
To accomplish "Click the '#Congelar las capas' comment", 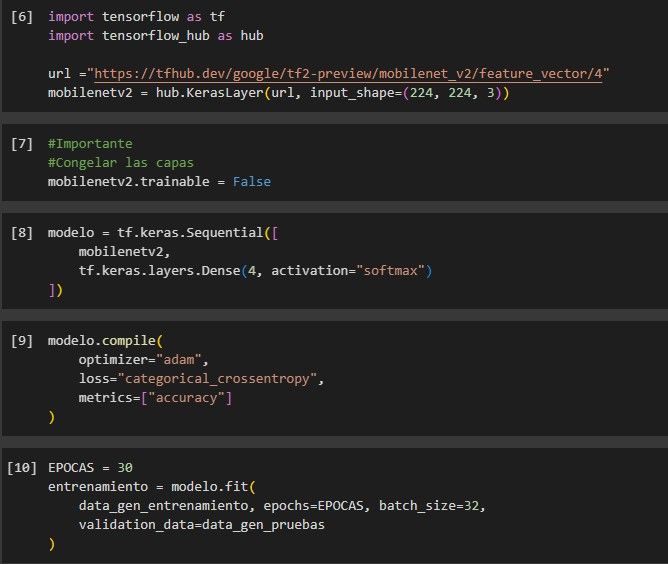I will [x=121, y=163].
